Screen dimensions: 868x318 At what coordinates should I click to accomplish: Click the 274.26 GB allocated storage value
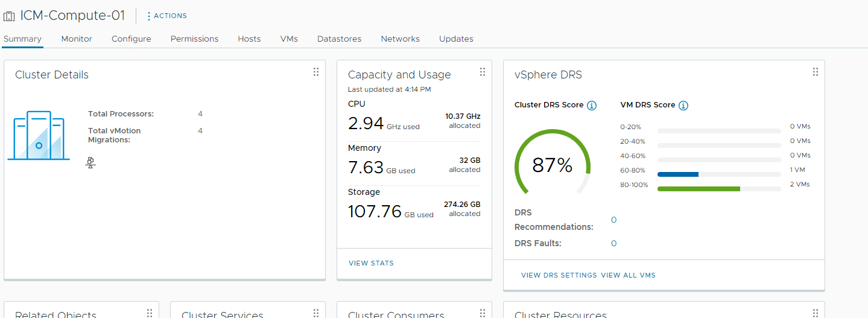[x=462, y=209]
